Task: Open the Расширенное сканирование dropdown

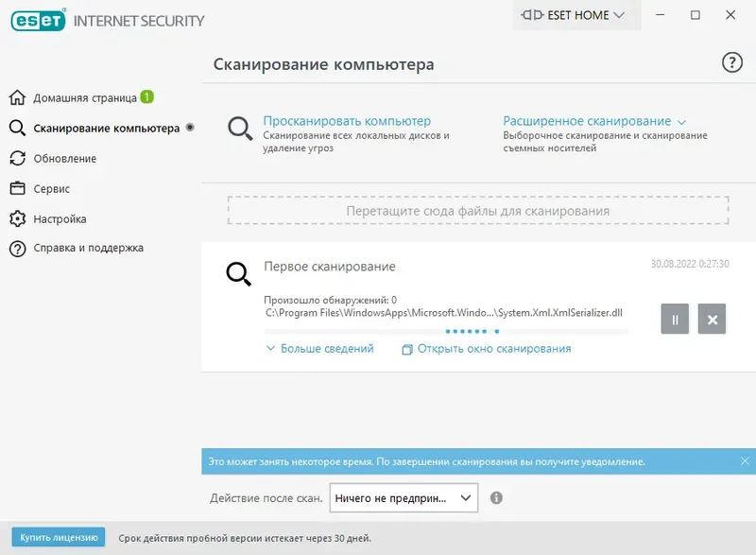Action: [x=574, y=121]
